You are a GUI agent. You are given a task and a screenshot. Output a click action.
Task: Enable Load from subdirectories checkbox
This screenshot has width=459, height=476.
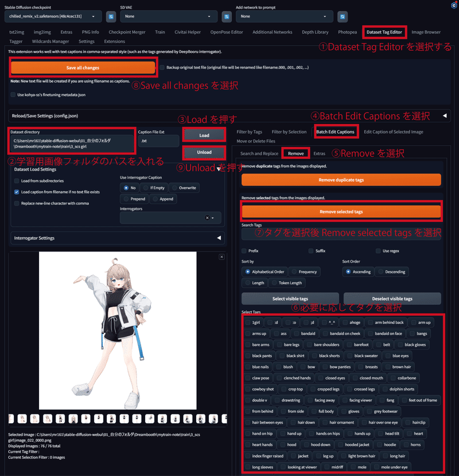(x=17, y=181)
